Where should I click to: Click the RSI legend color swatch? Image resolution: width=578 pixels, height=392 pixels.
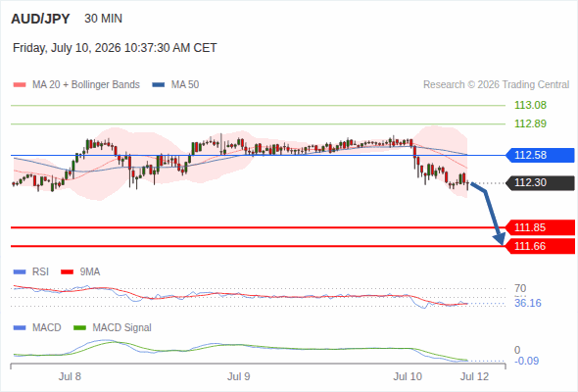(20, 272)
